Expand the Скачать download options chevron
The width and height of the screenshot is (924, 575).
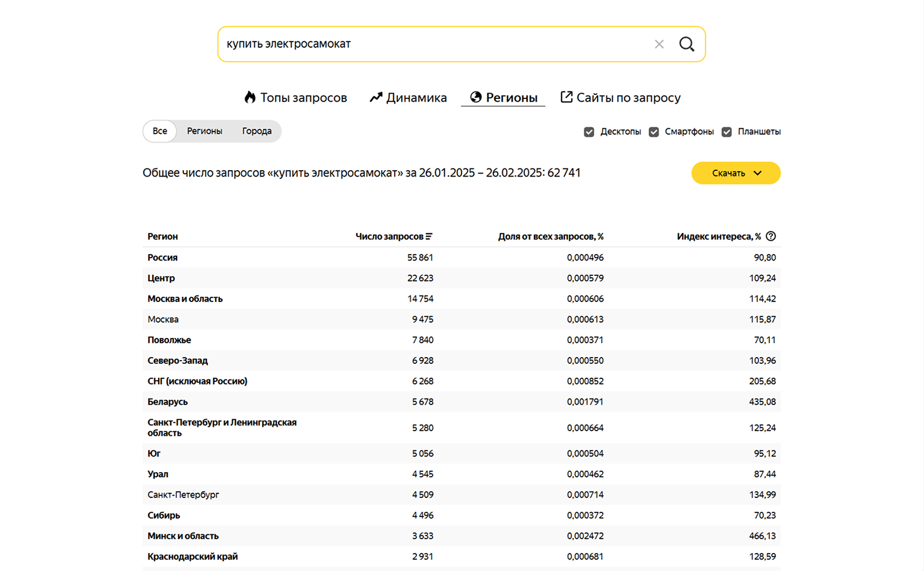point(757,172)
